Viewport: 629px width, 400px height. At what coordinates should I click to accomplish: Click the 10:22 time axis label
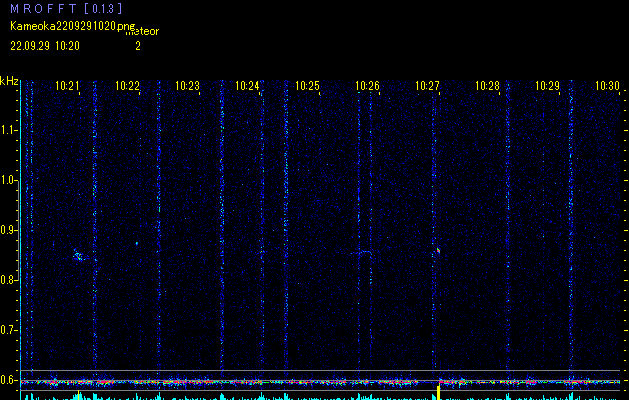point(127,86)
